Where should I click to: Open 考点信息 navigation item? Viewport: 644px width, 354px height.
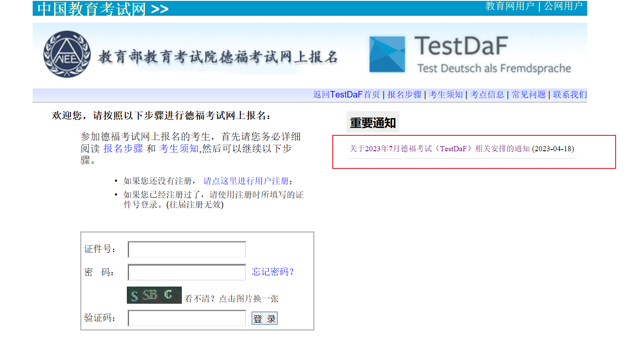[x=488, y=95]
